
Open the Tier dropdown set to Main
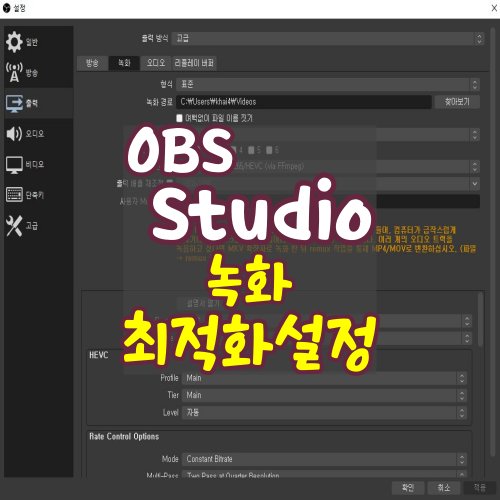(x=324, y=395)
